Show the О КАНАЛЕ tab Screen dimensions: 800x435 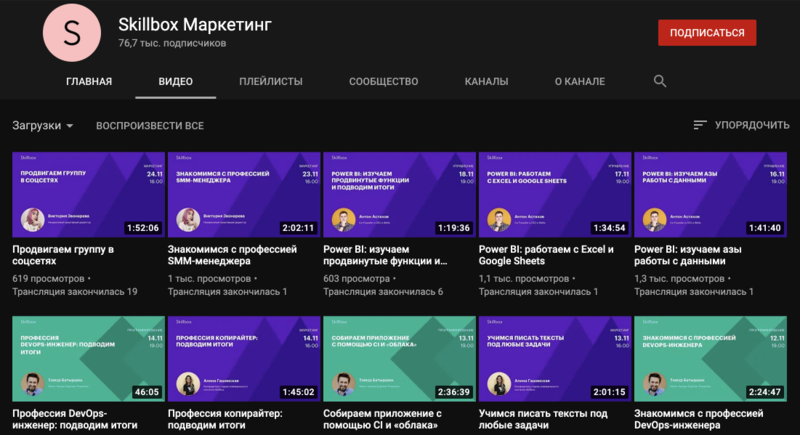click(x=580, y=82)
